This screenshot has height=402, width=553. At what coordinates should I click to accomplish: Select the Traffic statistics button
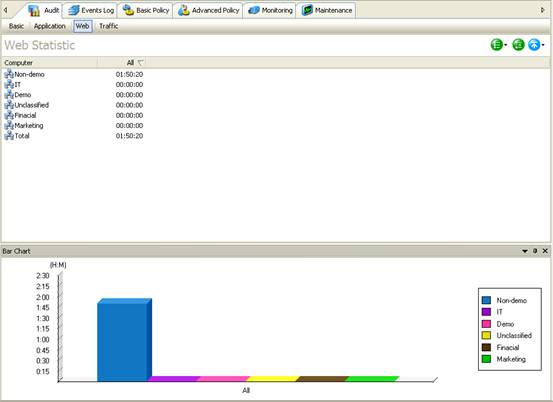[108, 26]
